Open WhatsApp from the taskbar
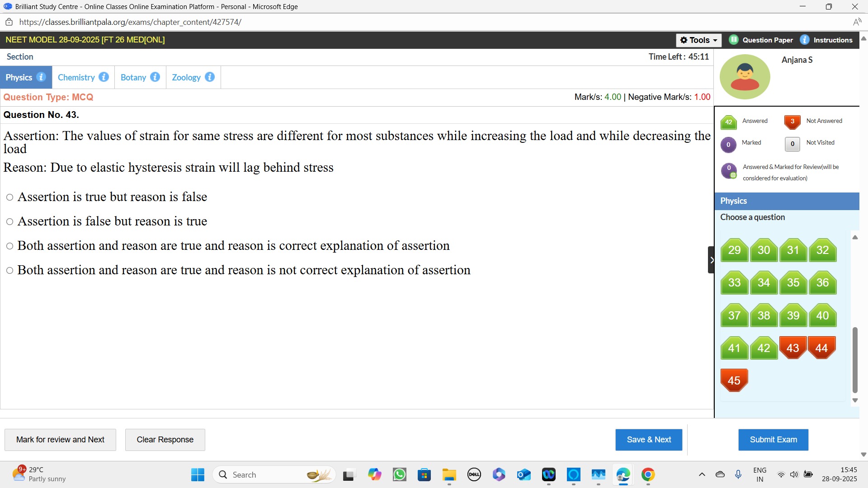The image size is (868, 488). 400,475
